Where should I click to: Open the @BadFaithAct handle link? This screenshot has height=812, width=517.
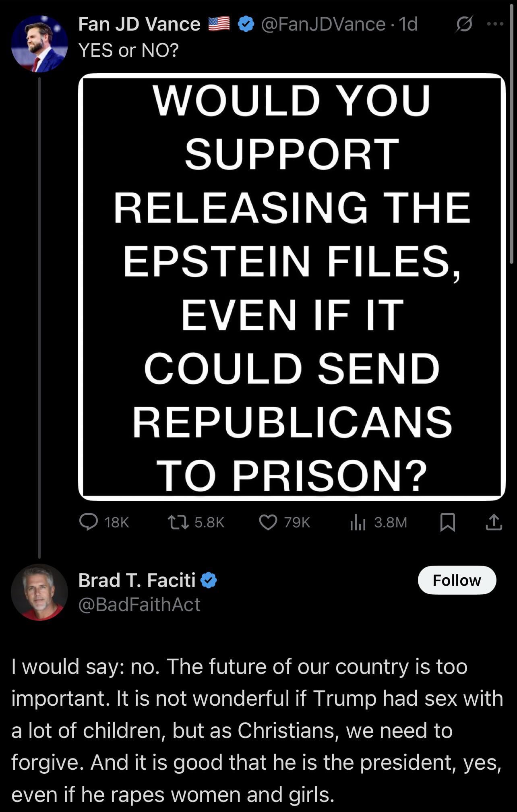139,604
